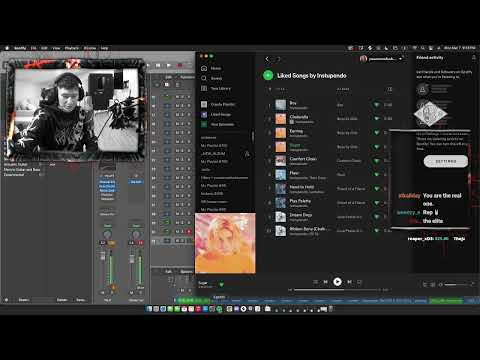Click the Save button in Logic library

click(81, 300)
